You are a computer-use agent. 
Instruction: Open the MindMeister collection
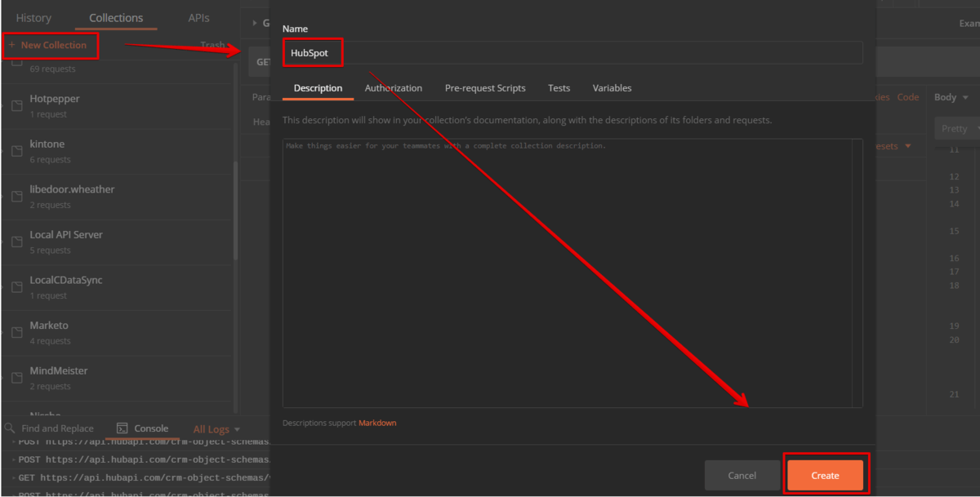pyautogui.click(x=58, y=371)
